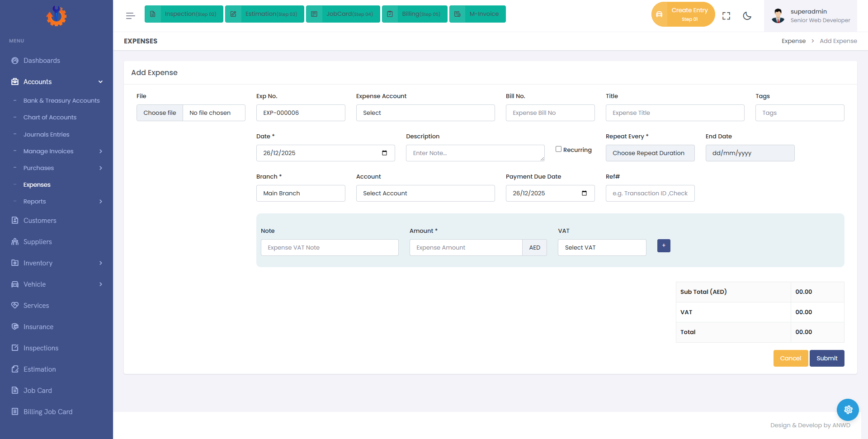868x439 pixels.
Task: Click the Expense VAT Note input
Action: coord(330,247)
